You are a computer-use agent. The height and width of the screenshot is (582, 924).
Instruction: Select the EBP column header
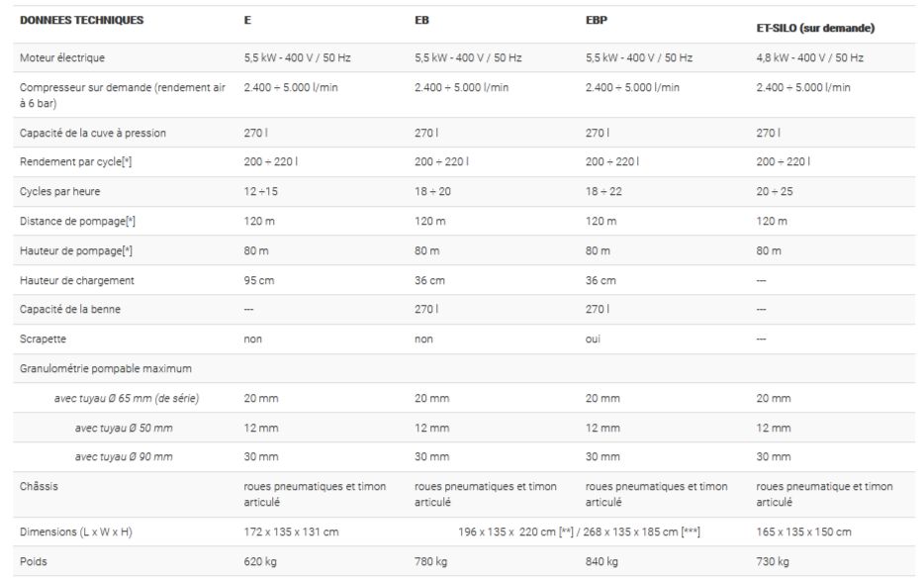pos(597,20)
